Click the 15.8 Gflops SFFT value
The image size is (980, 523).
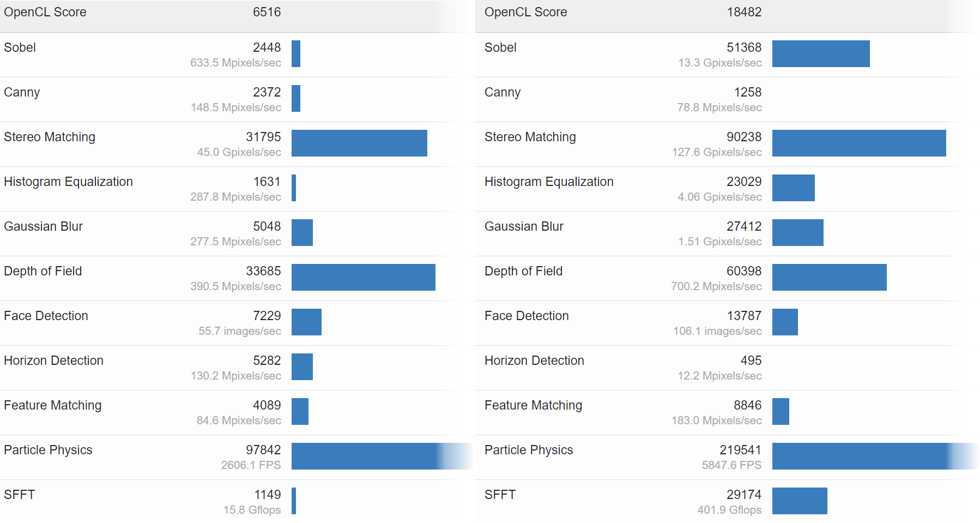point(252,510)
